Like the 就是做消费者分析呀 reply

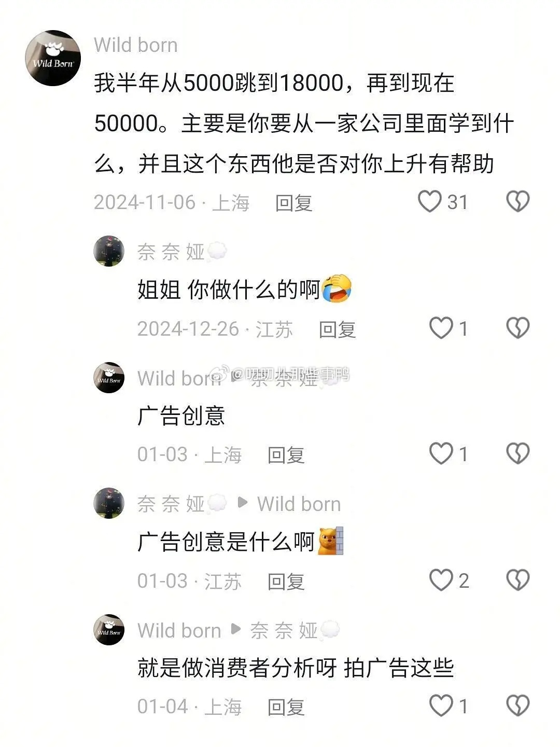tap(441, 706)
